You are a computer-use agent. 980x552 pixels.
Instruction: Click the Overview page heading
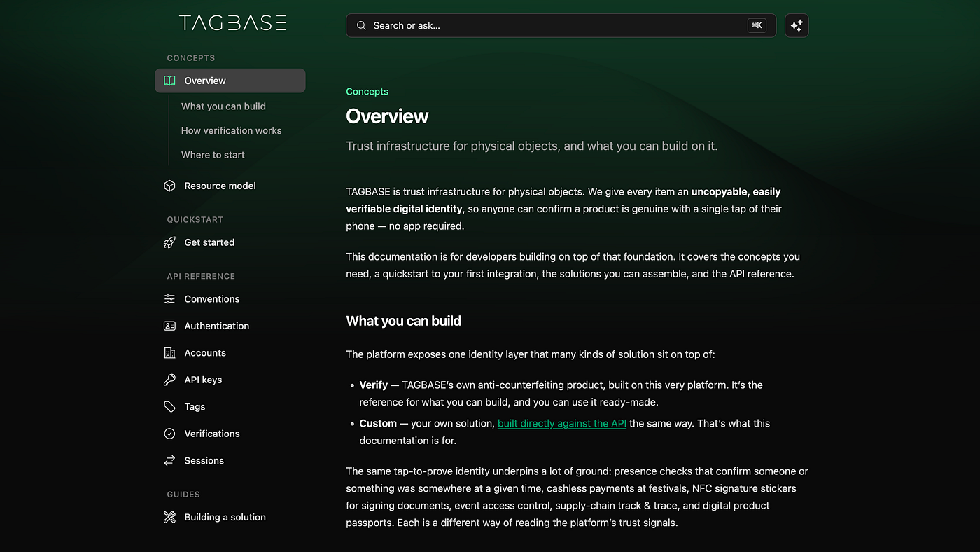point(387,116)
